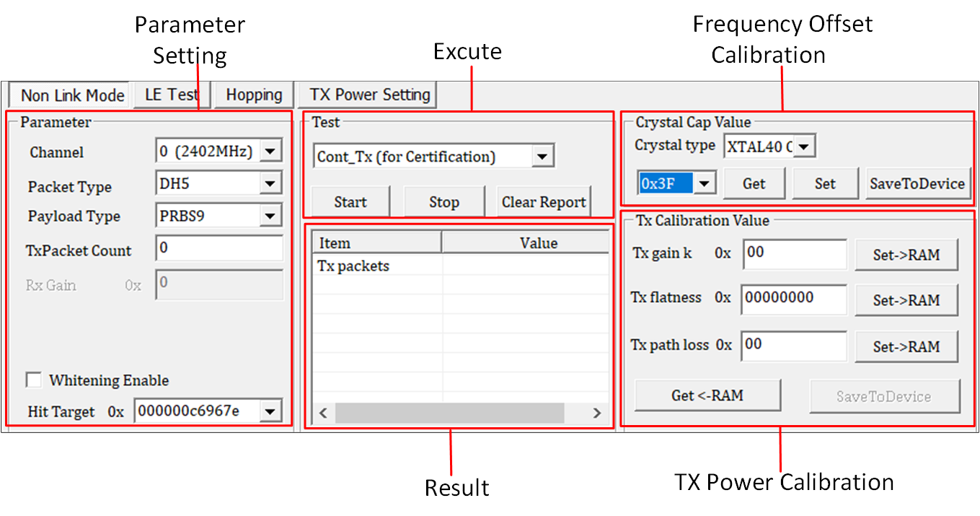Screen dimensions: 980x516
Task: Clear the report with Clear Report
Action: point(544,202)
